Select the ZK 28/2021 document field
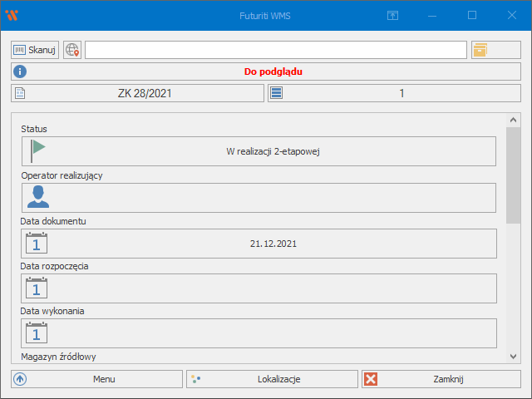Viewport: 532px width, 399px height. pyautogui.click(x=138, y=93)
